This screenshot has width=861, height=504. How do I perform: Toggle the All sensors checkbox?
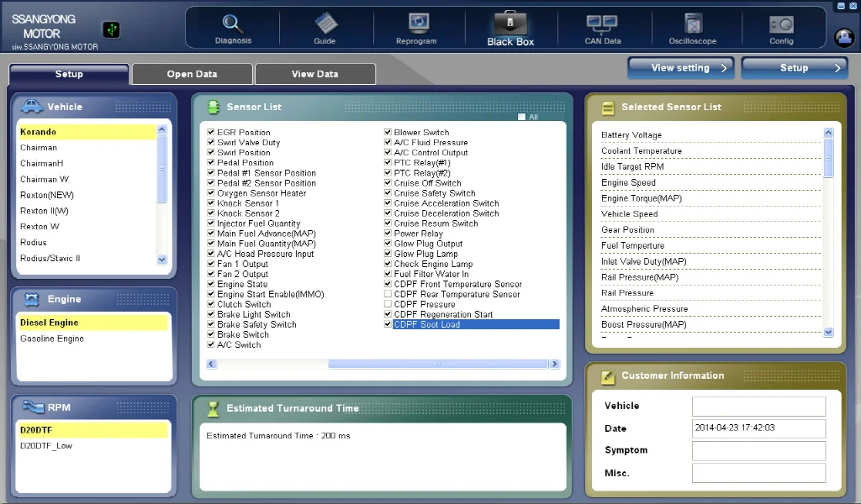point(521,117)
